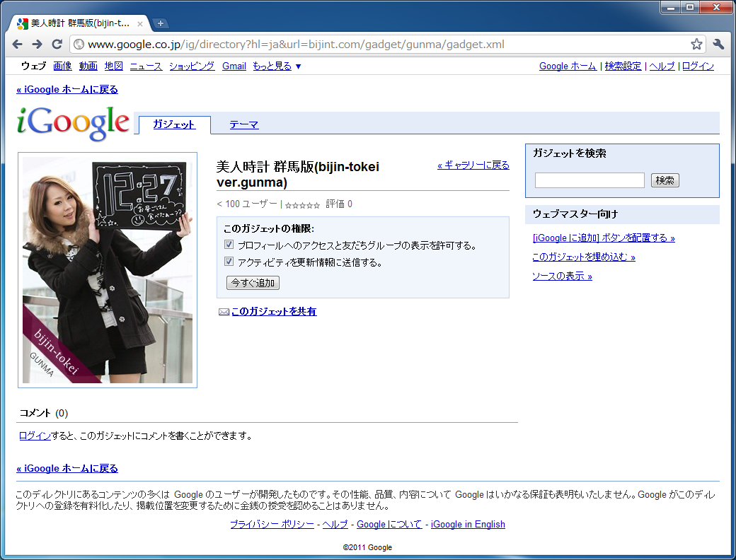Switch to the テーマ tab
Viewport: 736px width, 560px height.
pyautogui.click(x=243, y=124)
